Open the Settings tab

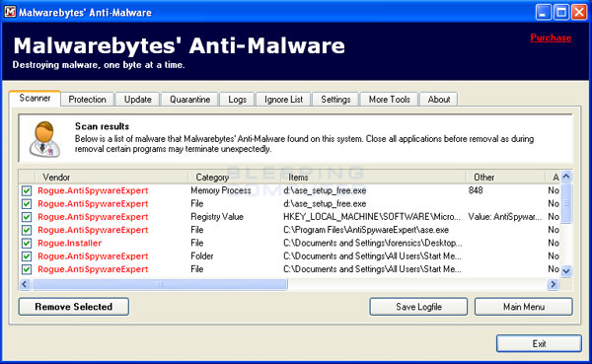335,100
